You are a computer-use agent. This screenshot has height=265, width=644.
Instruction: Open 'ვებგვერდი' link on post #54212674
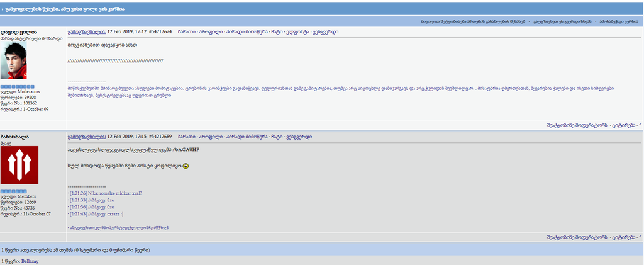(x=325, y=32)
